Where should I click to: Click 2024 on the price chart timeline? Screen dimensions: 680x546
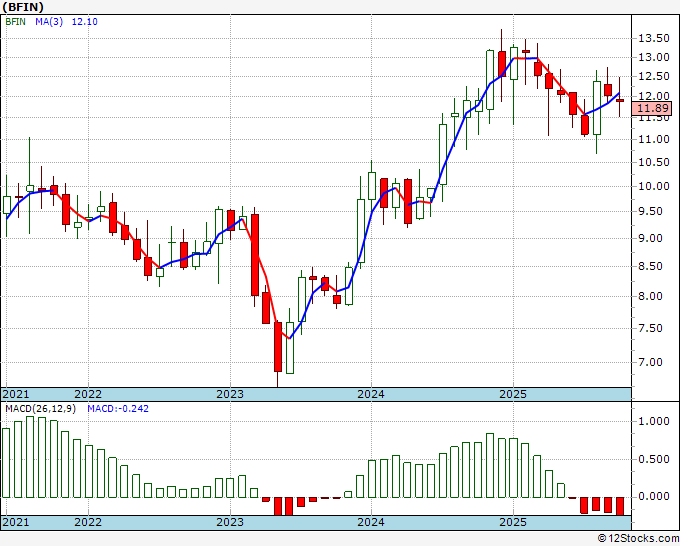371,394
